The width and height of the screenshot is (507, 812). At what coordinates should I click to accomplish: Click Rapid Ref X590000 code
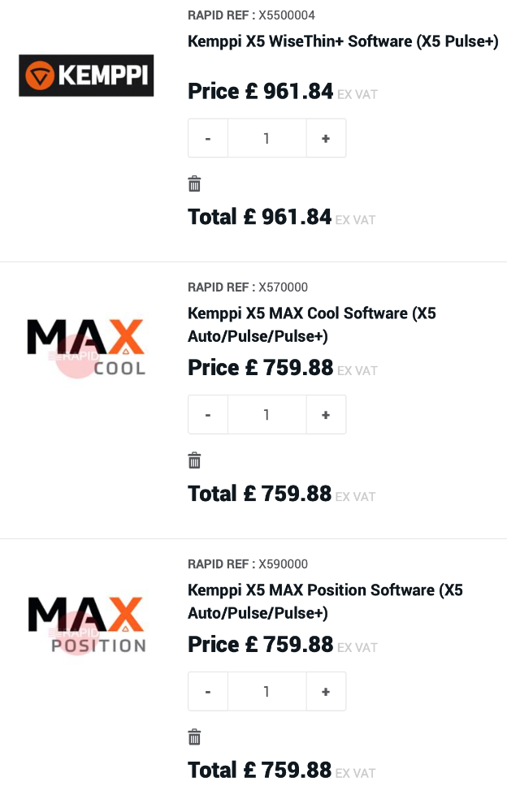click(283, 564)
